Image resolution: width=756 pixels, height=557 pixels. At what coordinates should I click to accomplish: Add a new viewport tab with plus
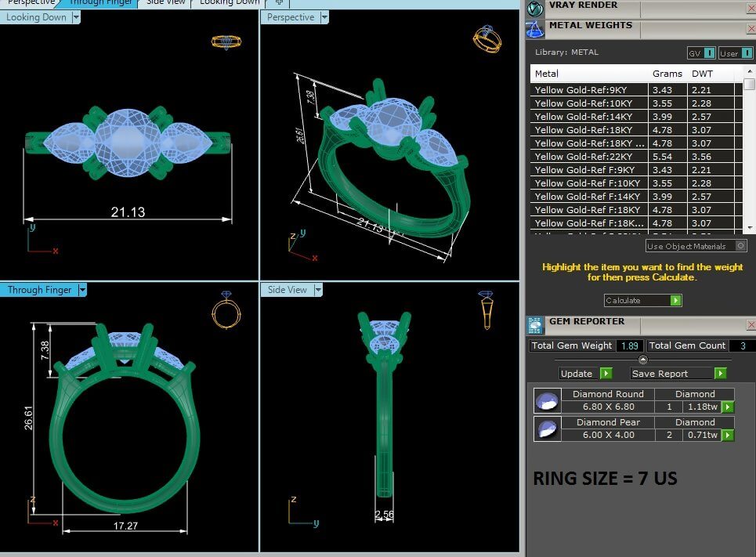pos(279,2)
